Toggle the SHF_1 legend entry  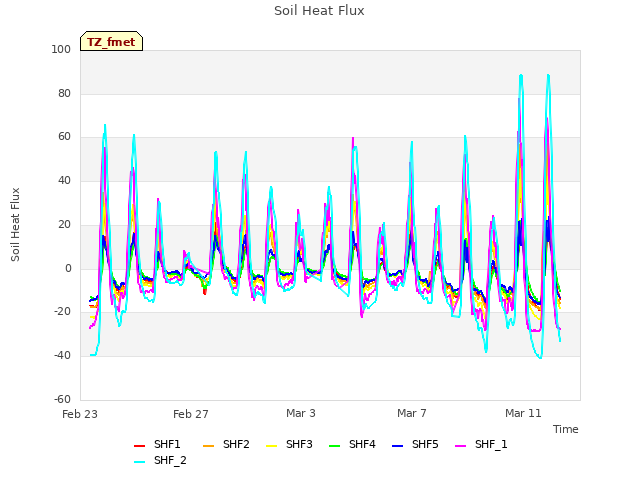click(481, 444)
